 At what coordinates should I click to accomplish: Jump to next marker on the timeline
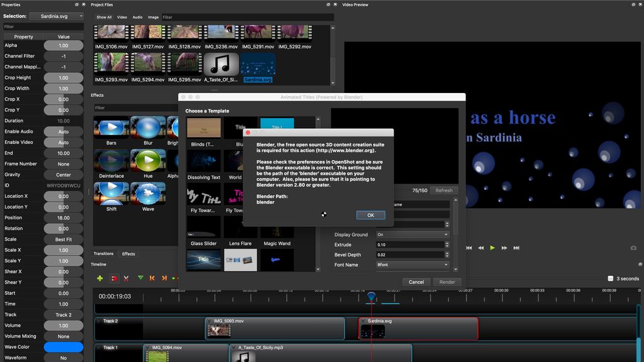pos(163,278)
